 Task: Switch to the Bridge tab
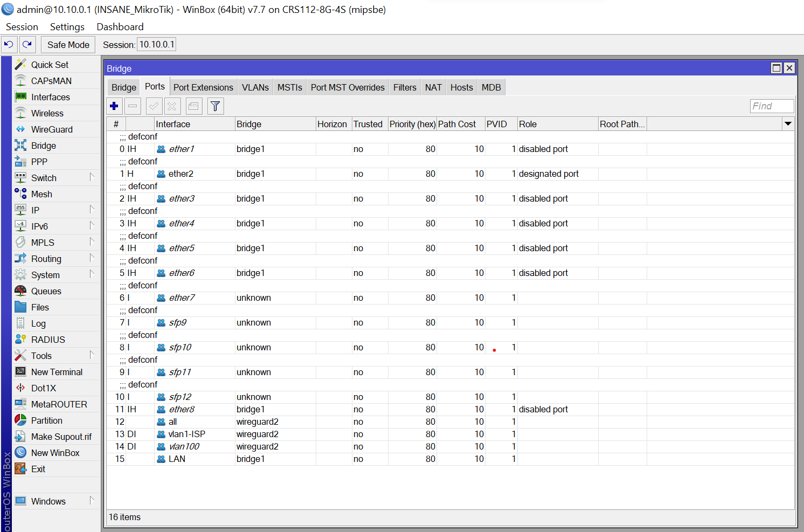124,87
